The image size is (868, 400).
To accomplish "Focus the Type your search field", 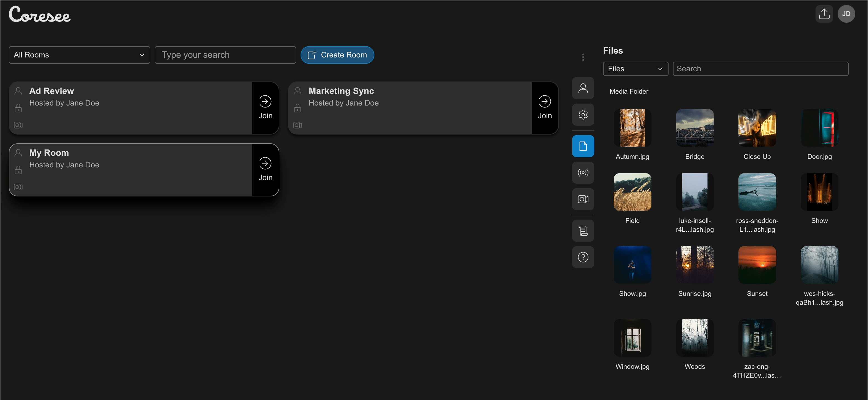I will point(225,55).
